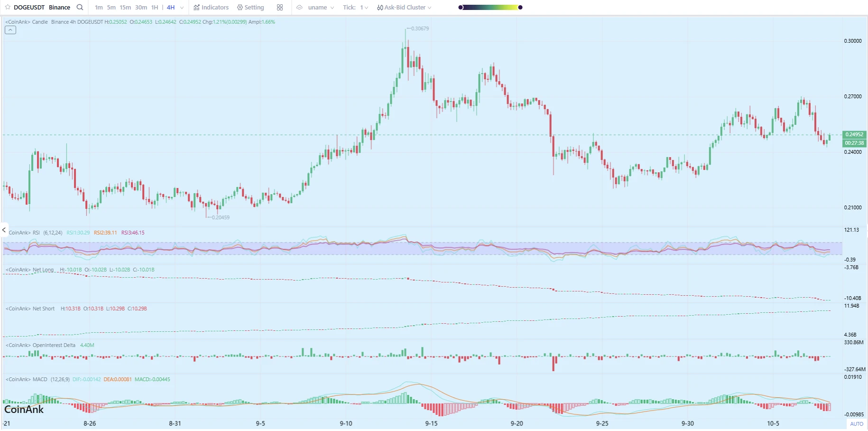Open the uname template dropdown

(321, 8)
